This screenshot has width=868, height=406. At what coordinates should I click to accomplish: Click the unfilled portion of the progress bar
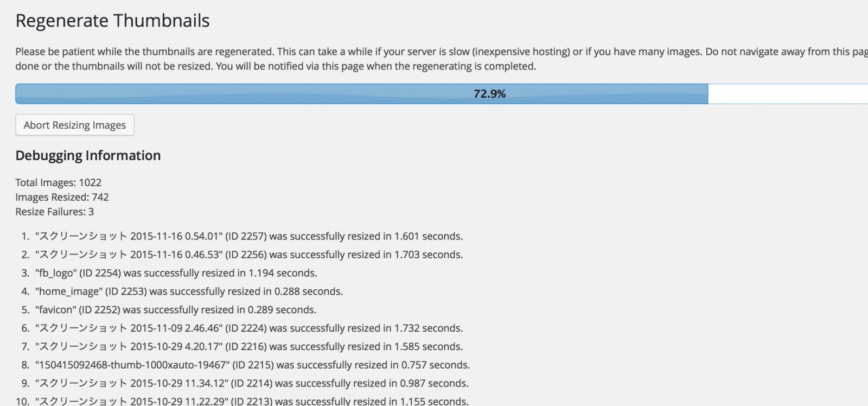(788, 94)
